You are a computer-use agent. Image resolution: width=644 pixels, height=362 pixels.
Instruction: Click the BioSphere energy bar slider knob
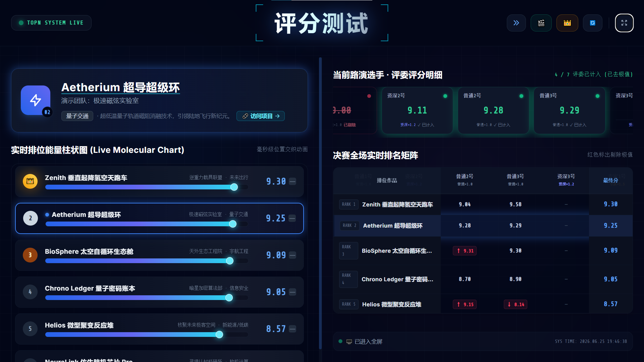coord(230,261)
